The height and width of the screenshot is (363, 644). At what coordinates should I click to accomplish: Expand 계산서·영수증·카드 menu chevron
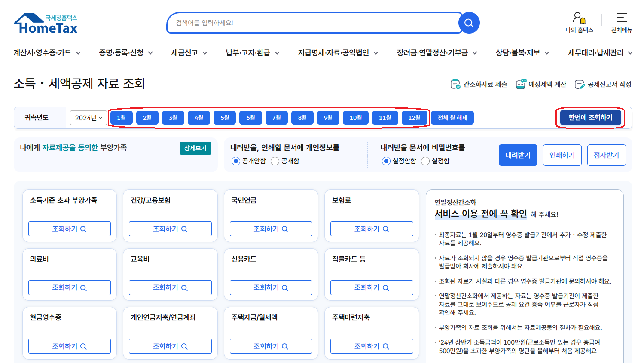pos(78,53)
